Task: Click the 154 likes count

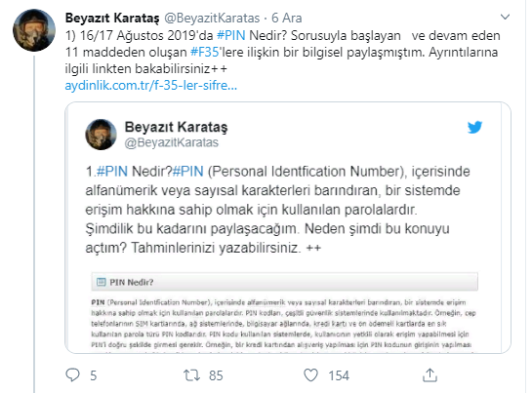Action: coord(339,375)
